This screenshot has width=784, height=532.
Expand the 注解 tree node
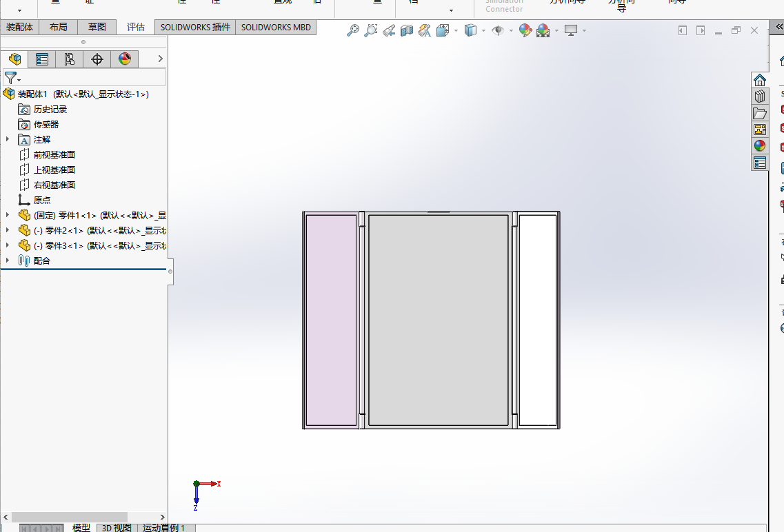click(x=7, y=139)
